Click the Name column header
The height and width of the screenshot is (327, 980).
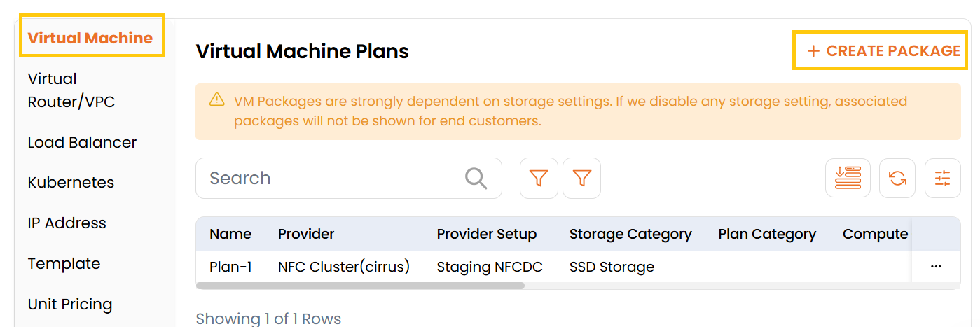230,234
